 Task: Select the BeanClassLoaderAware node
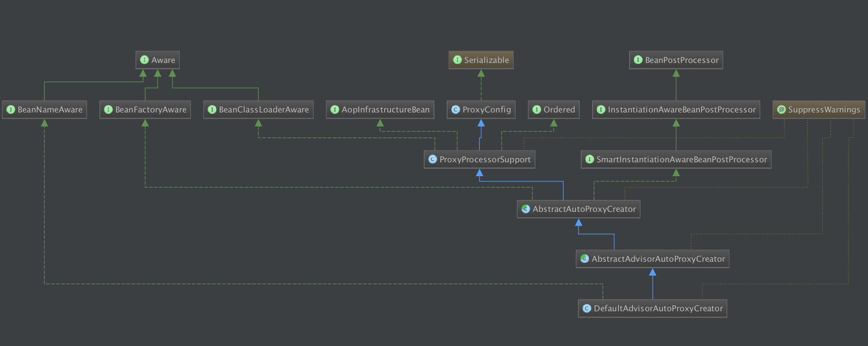click(x=258, y=110)
